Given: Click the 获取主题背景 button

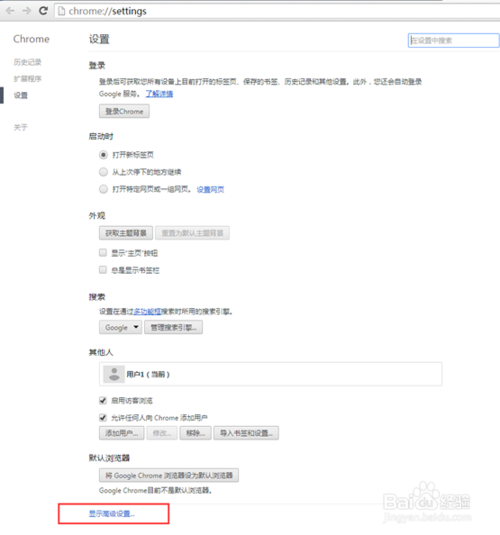Looking at the screenshot, I should pos(126,233).
